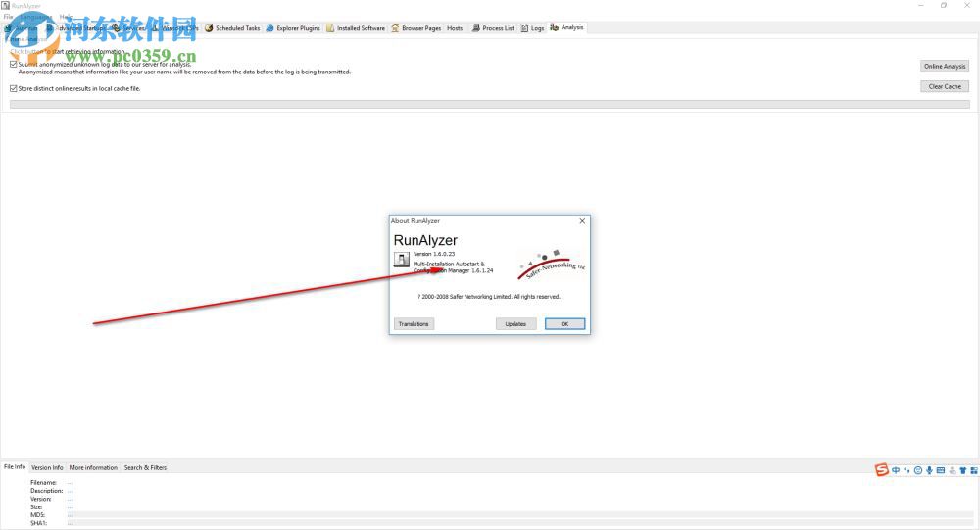
Task: Switch to the Process List tab
Action: coord(493,28)
